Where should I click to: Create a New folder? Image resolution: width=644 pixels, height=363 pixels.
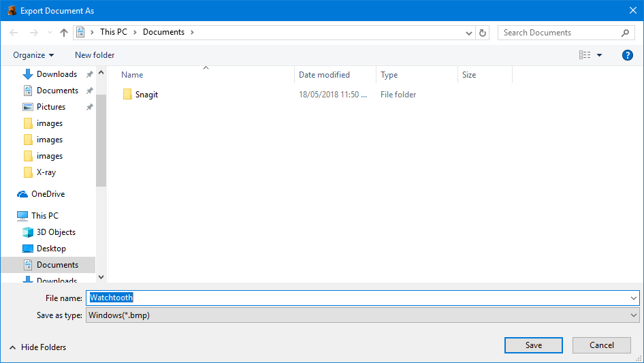[95, 55]
